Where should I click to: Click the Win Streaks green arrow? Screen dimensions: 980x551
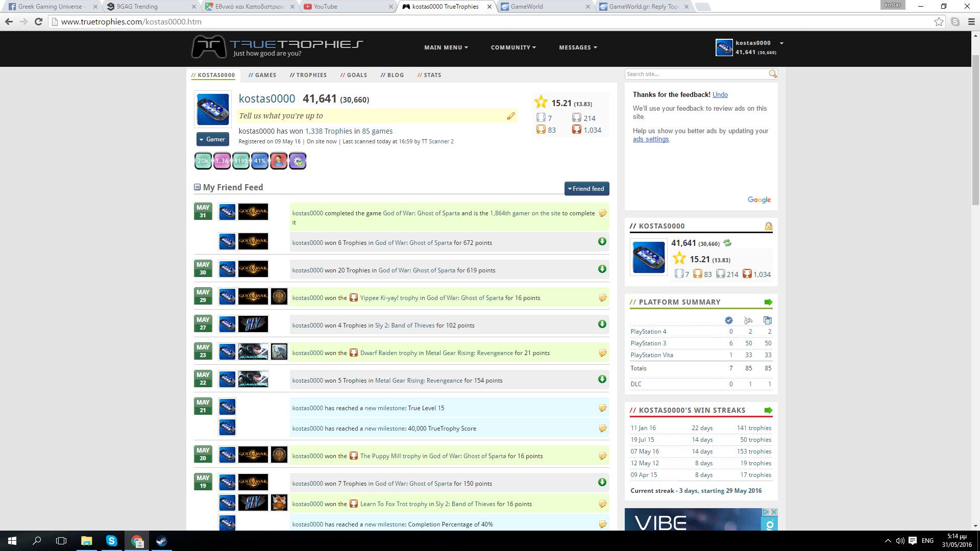click(768, 410)
